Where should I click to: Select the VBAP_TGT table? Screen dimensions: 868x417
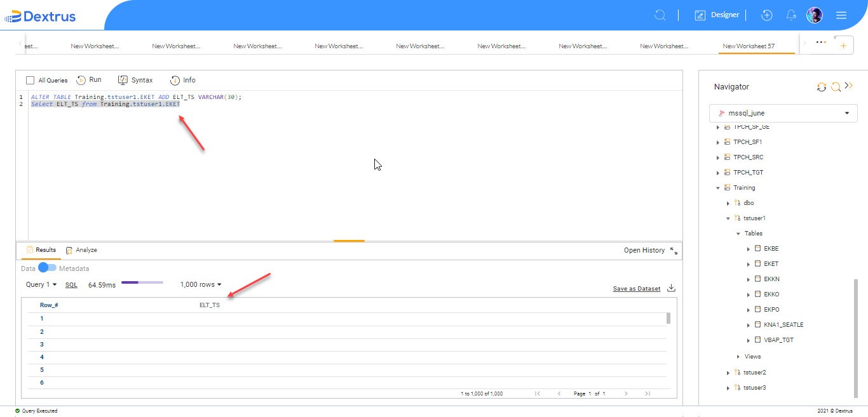click(x=778, y=340)
